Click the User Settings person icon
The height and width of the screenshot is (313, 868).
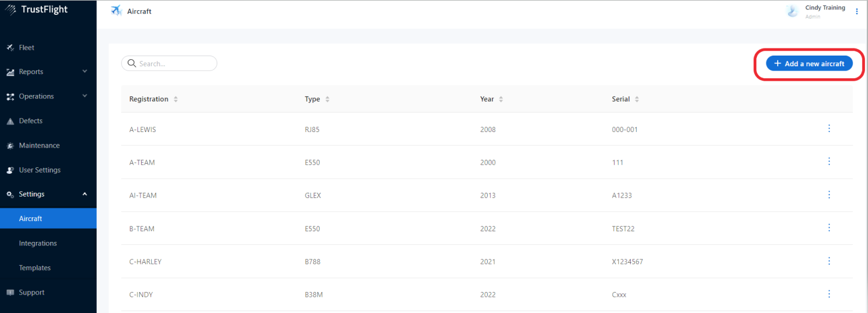tap(10, 170)
